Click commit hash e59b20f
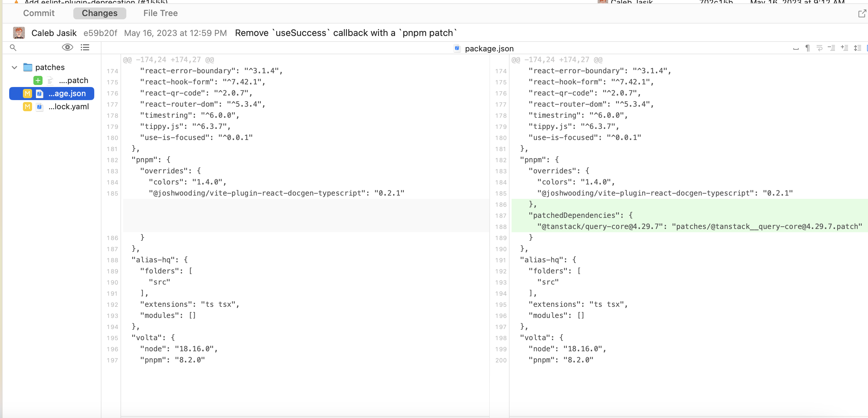868x418 pixels. click(x=100, y=33)
